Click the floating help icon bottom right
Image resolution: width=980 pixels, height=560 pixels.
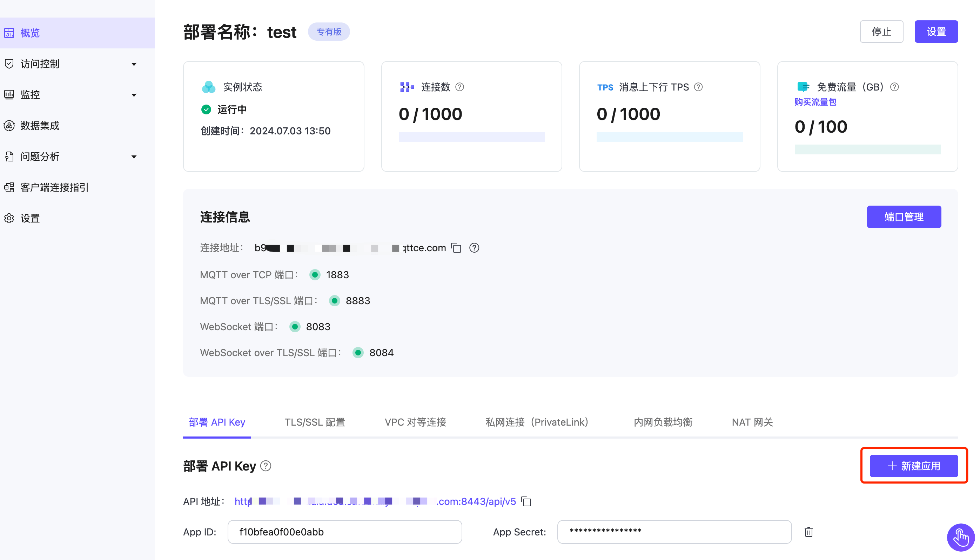click(x=960, y=537)
